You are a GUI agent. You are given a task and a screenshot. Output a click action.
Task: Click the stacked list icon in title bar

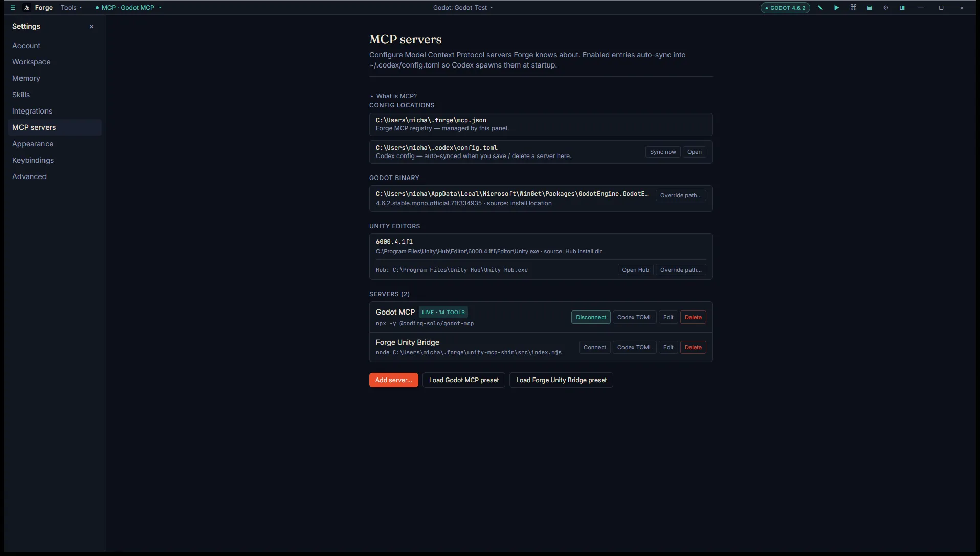point(870,8)
